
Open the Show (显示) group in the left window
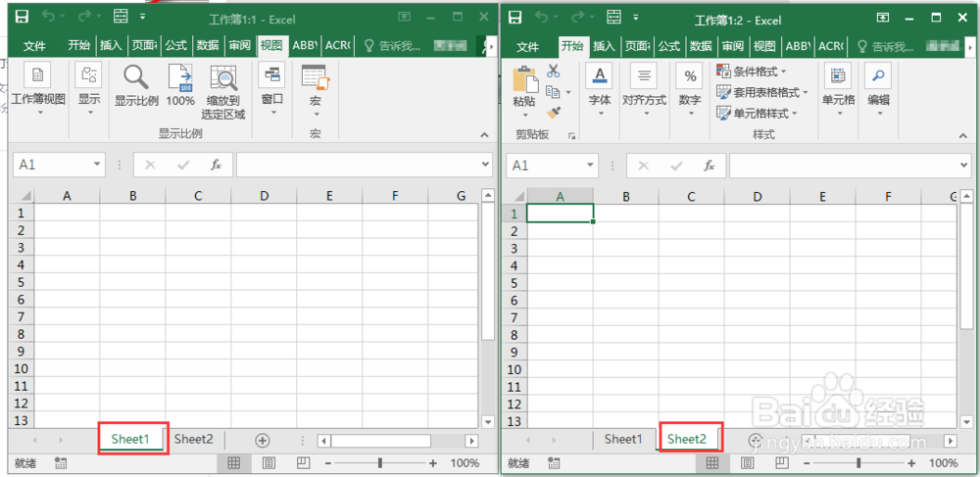point(89,88)
